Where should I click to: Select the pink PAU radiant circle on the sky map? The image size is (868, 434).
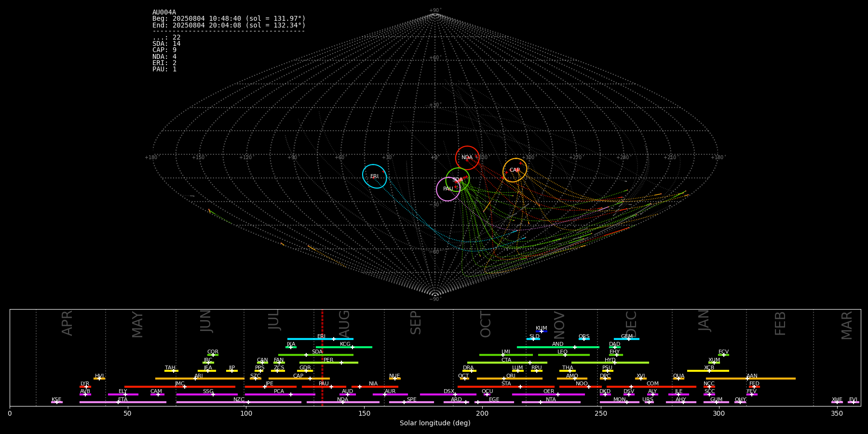click(x=448, y=189)
